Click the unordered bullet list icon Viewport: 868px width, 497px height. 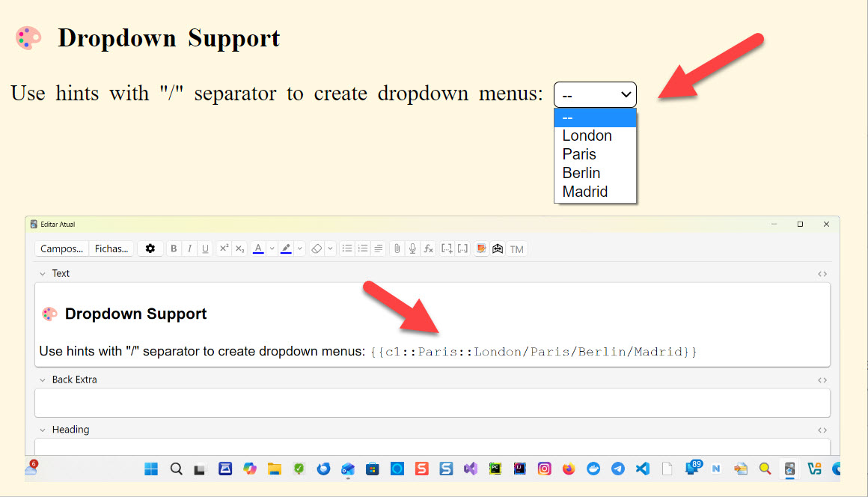point(347,248)
